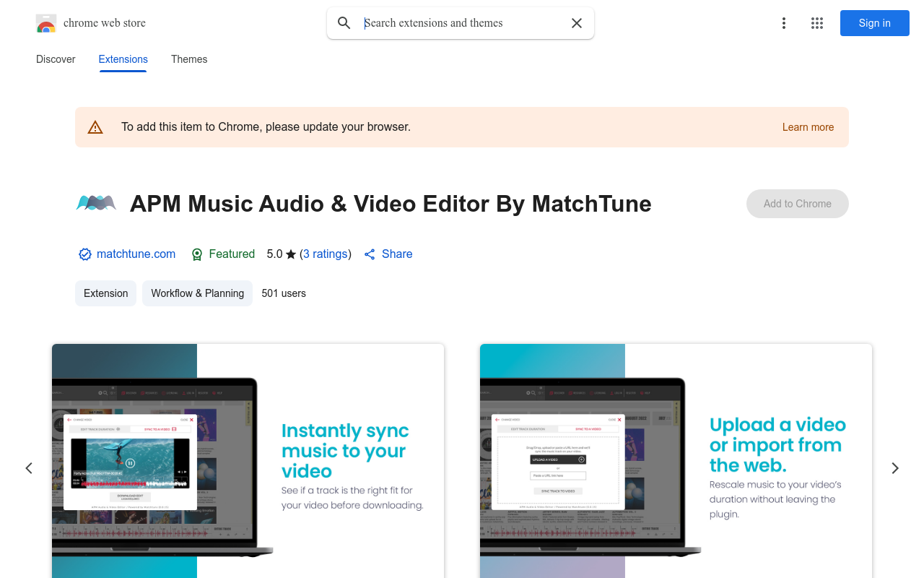Screen dimensions: 924x578
Task: Open the Instantly sync music screenshot
Action: pos(248,461)
